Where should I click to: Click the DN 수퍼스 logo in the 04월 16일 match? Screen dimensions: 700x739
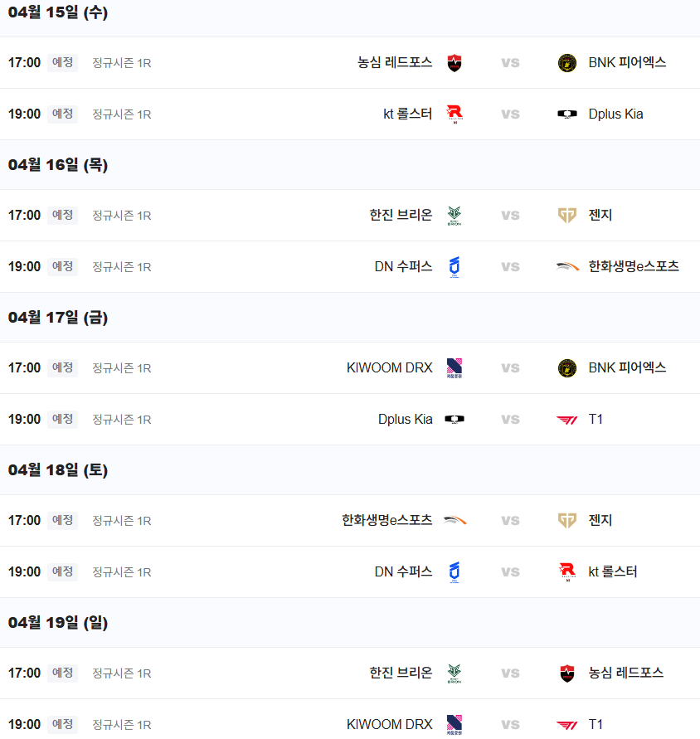pyautogui.click(x=454, y=267)
